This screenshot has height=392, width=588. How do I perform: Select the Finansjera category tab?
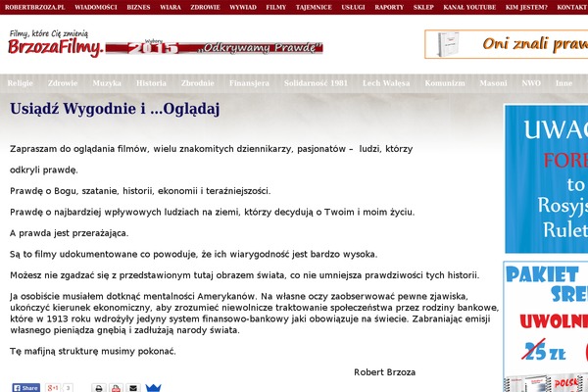[x=249, y=83]
